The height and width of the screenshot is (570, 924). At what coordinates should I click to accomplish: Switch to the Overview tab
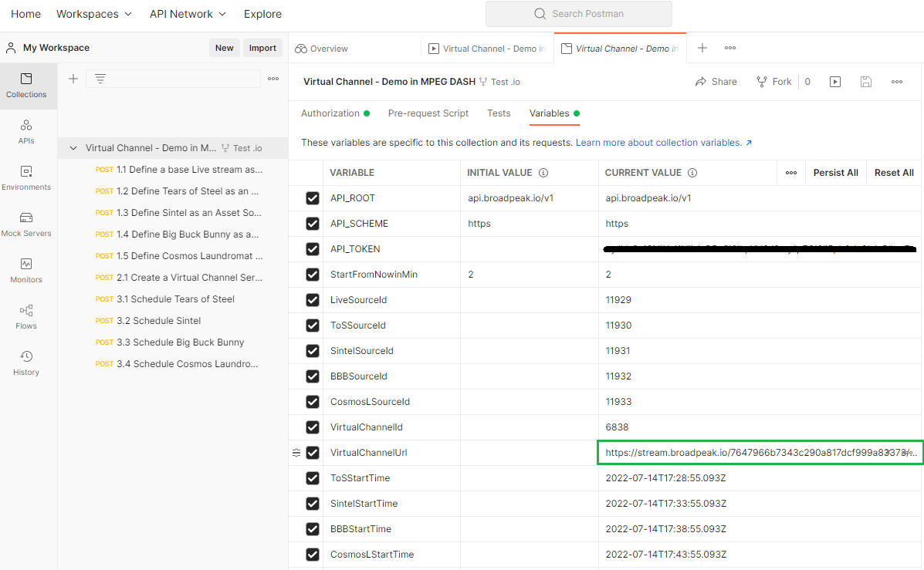click(322, 49)
